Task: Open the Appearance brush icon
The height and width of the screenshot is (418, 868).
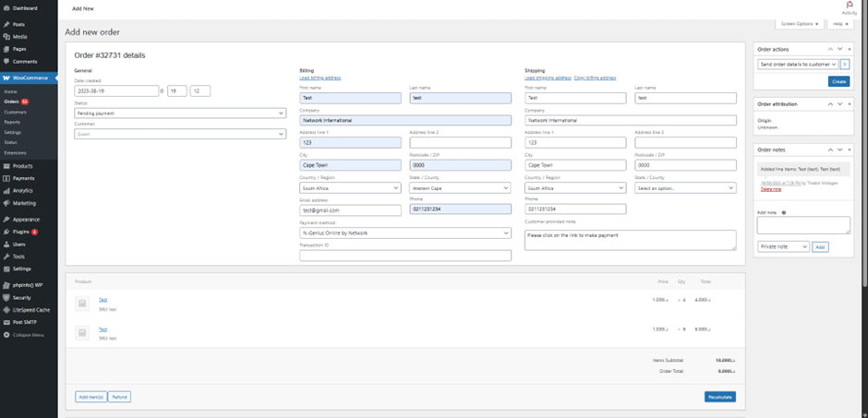Action: coord(6,220)
